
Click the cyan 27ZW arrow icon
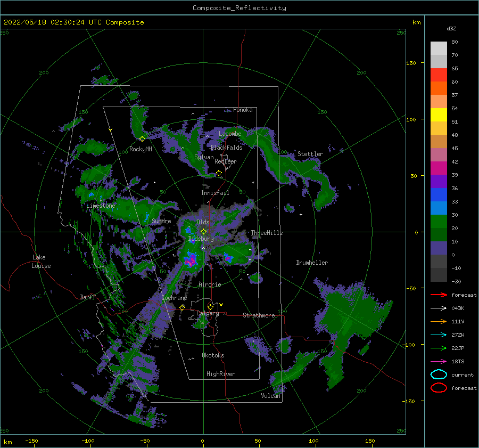pyautogui.click(x=439, y=335)
